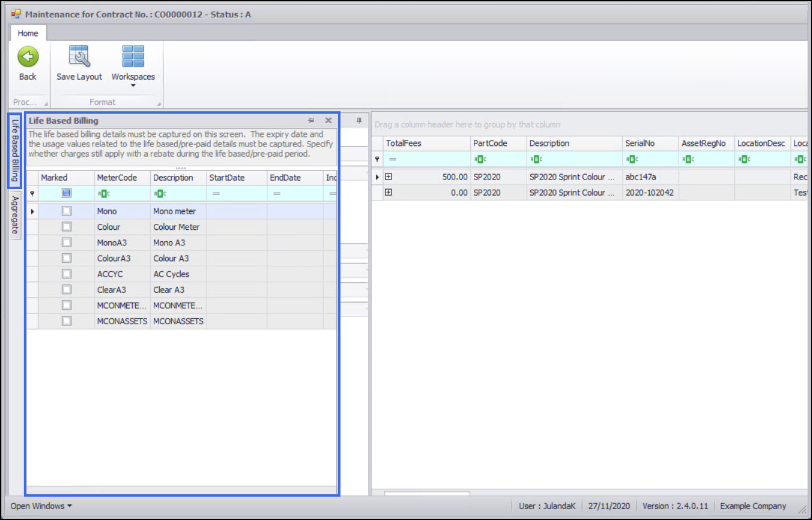Click 'User : JulandaK' in the status bar
812x520 pixels.
click(547, 506)
